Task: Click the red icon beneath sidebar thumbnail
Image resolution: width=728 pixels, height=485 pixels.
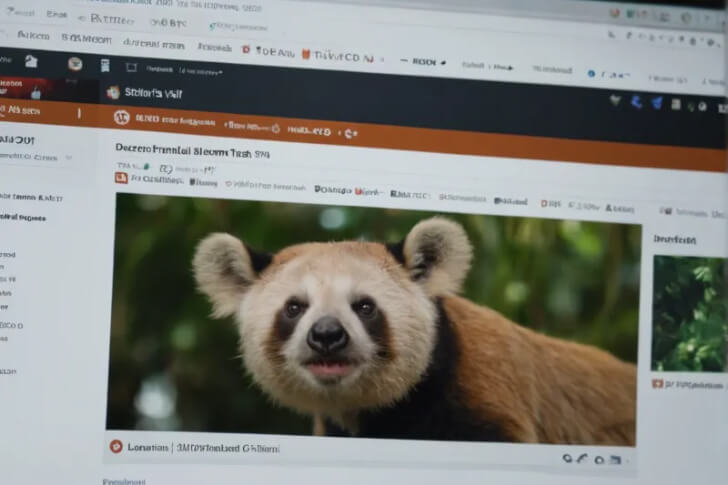Action: point(657,383)
